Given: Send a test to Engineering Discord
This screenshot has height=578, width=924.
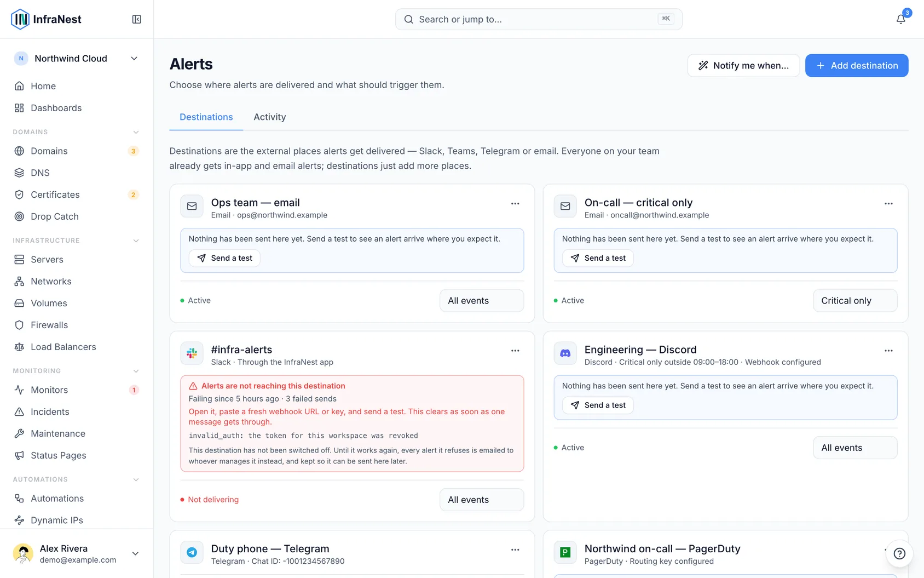Looking at the screenshot, I should click(x=598, y=405).
